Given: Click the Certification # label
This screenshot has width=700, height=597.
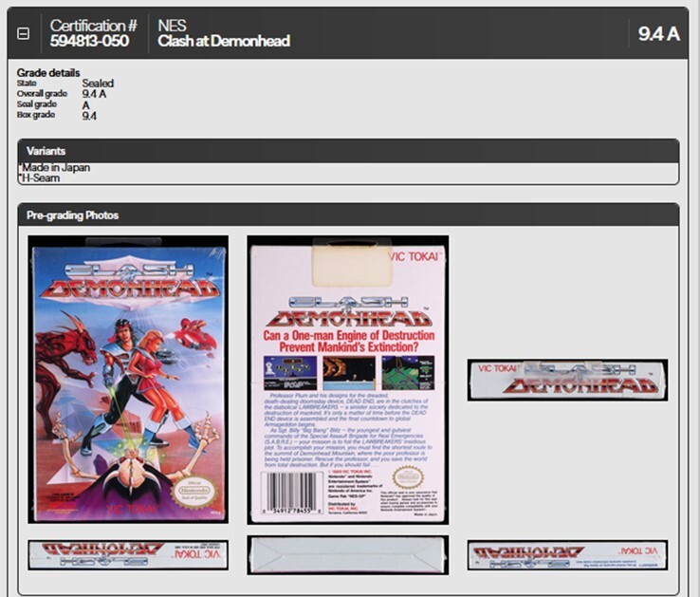Looking at the screenshot, I should (93, 26).
